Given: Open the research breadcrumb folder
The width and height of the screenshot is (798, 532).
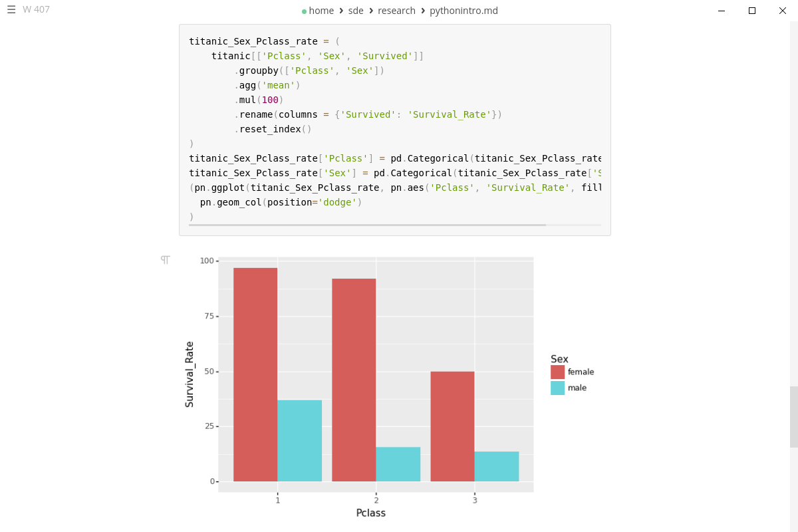Looking at the screenshot, I should click(x=396, y=11).
